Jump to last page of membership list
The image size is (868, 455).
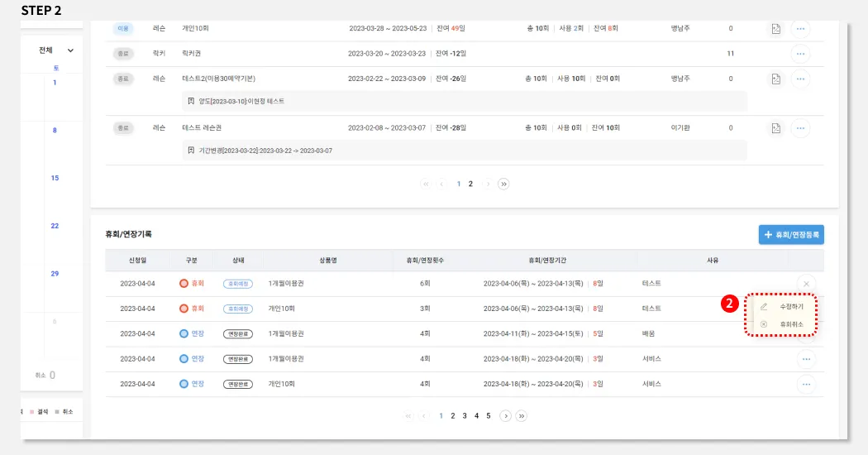coord(503,184)
